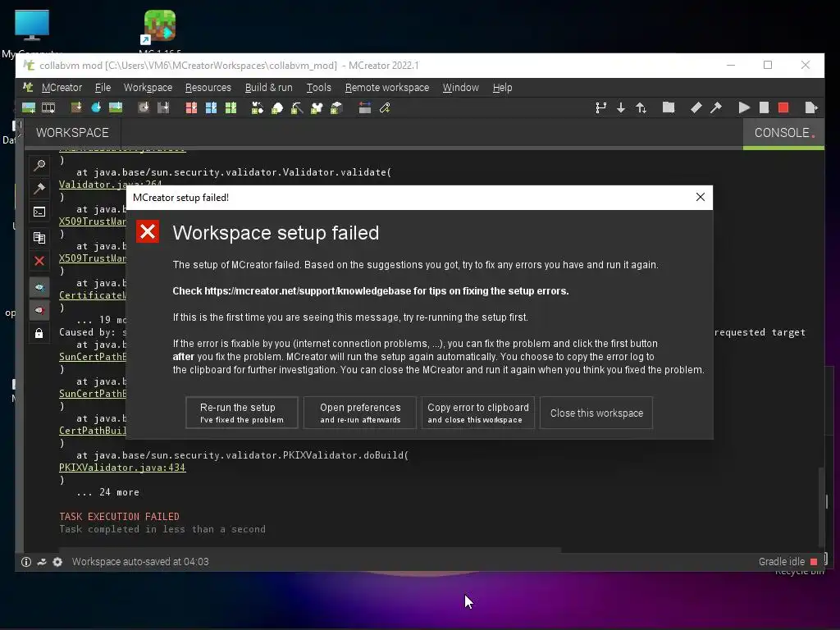840x630 pixels.
Task: Open the Build & run menu
Action: tap(268, 87)
